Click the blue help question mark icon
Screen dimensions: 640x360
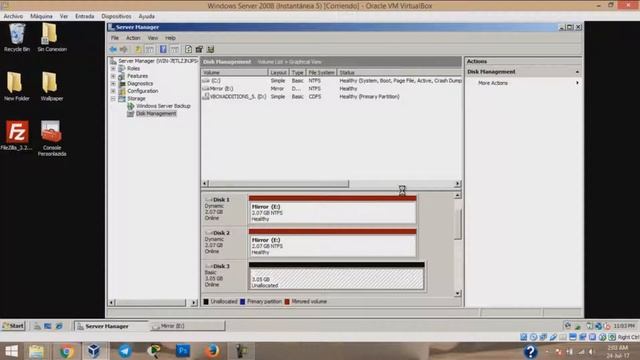tap(530, 351)
